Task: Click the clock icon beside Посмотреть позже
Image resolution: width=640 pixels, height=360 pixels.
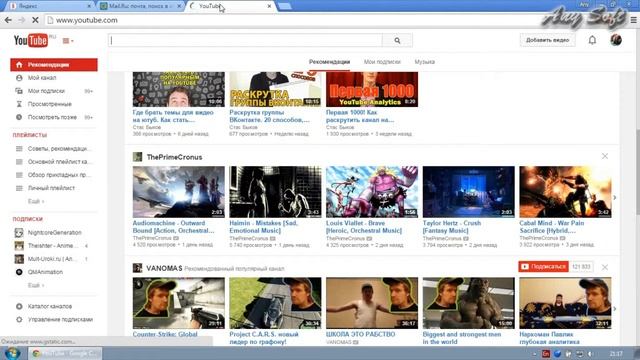Action: coord(19,117)
